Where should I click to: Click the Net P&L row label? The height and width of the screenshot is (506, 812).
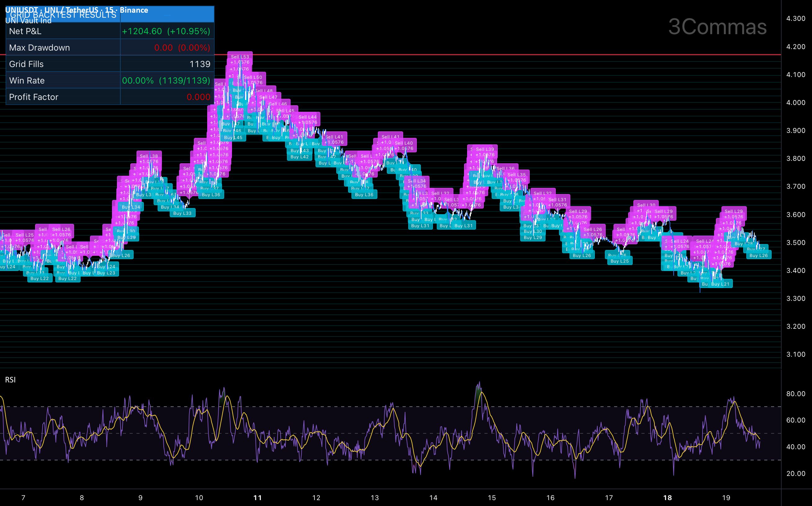[x=25, y=31]
